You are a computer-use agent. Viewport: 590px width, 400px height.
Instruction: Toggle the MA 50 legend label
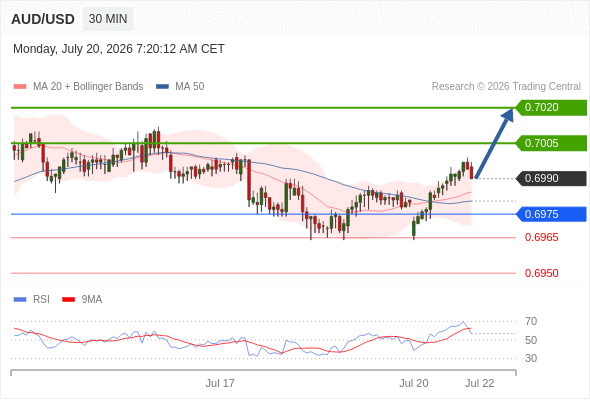(190, 87)
